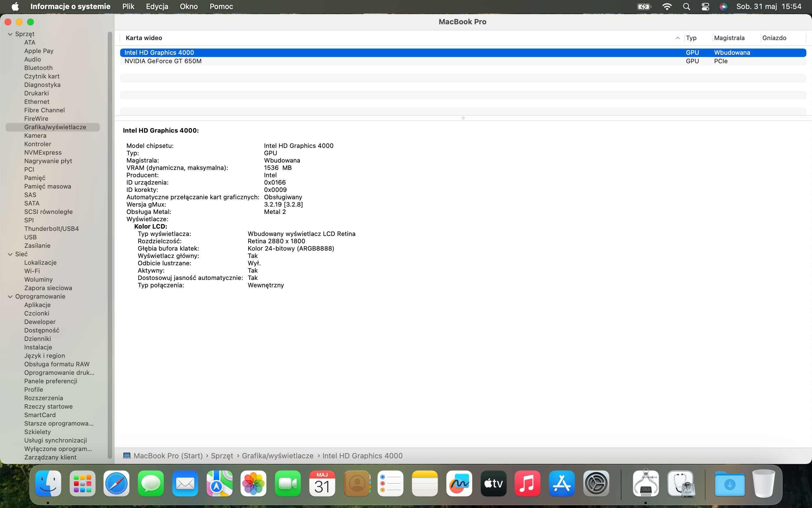Viewport: 812px width, 508px height.
Task: Select USB in the sidebar
Action: [30, 237]
